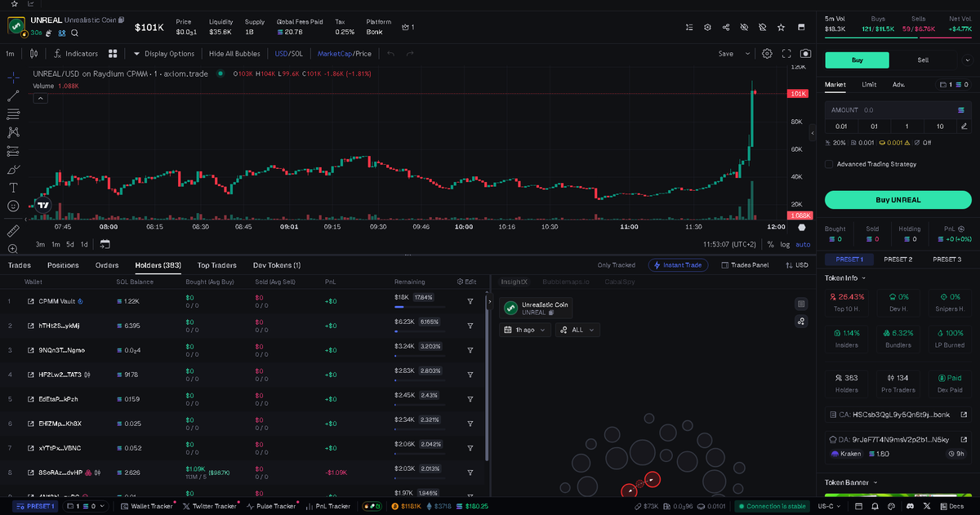The image size is (980, 515).
Task: Toggle auto scale on chart
Action: pyautogui.click(x=803, y=244)
